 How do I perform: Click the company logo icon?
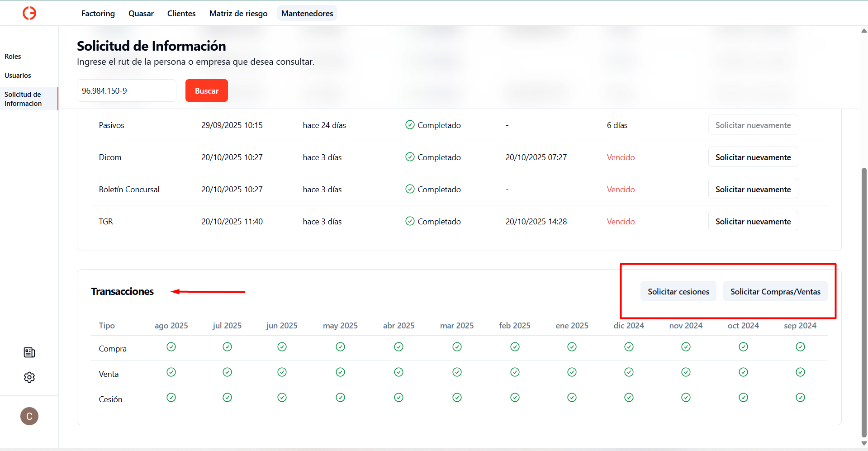tap(29, 13)
